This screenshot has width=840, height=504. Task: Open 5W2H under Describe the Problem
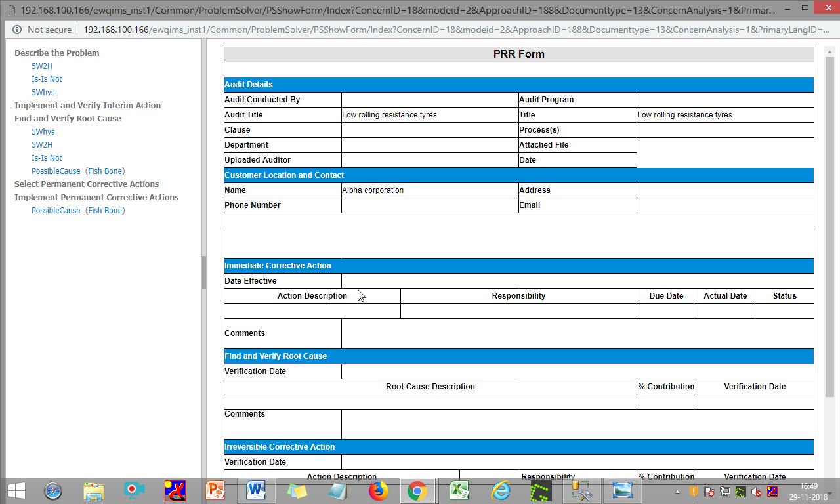pyautogui.click(x=42, y=66)
